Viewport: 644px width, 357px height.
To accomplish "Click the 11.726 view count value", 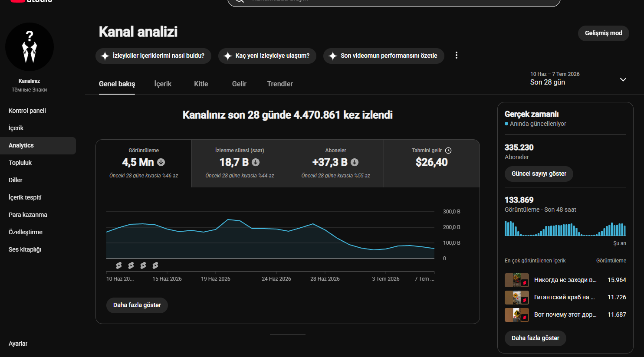I will [617, 298].
